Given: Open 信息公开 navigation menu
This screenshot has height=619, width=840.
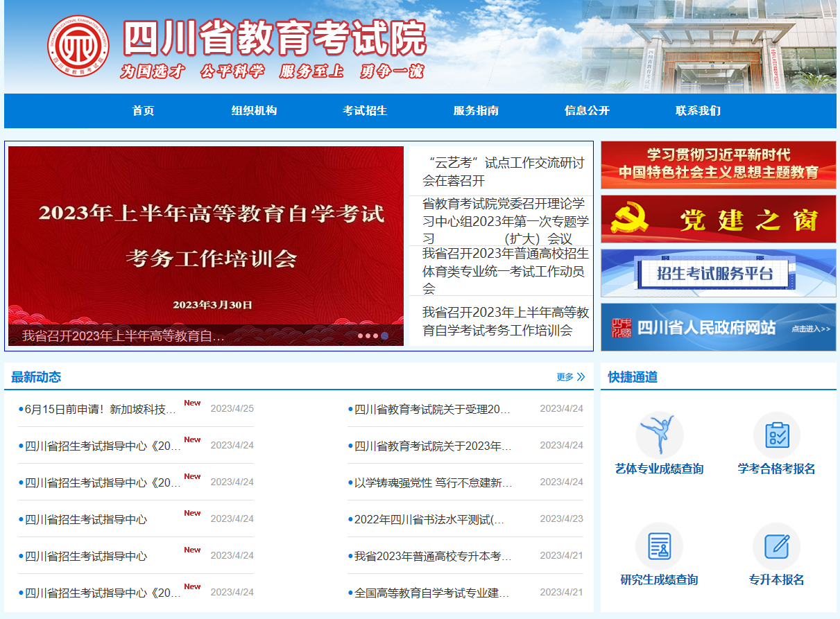Looking at the screenshot, I should [587, 111].
